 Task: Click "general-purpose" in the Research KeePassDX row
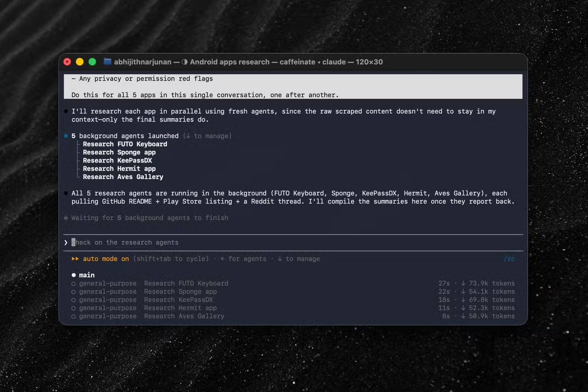108,300
